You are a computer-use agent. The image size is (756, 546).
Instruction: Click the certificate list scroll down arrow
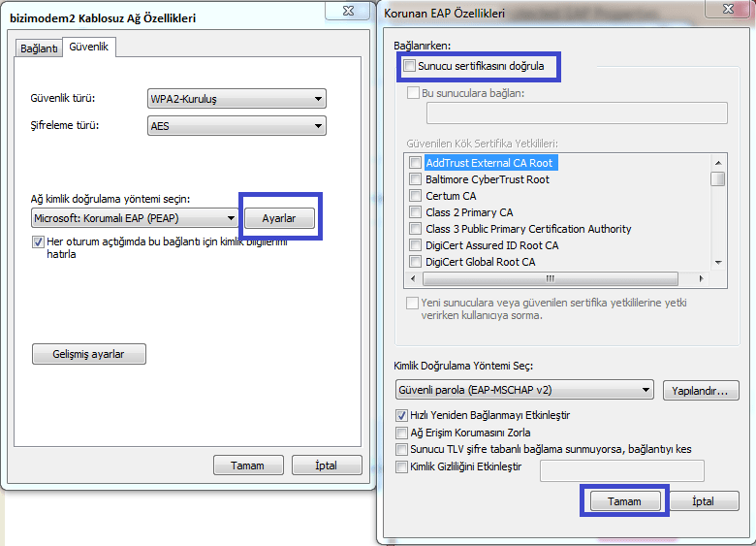click(718, 263)
